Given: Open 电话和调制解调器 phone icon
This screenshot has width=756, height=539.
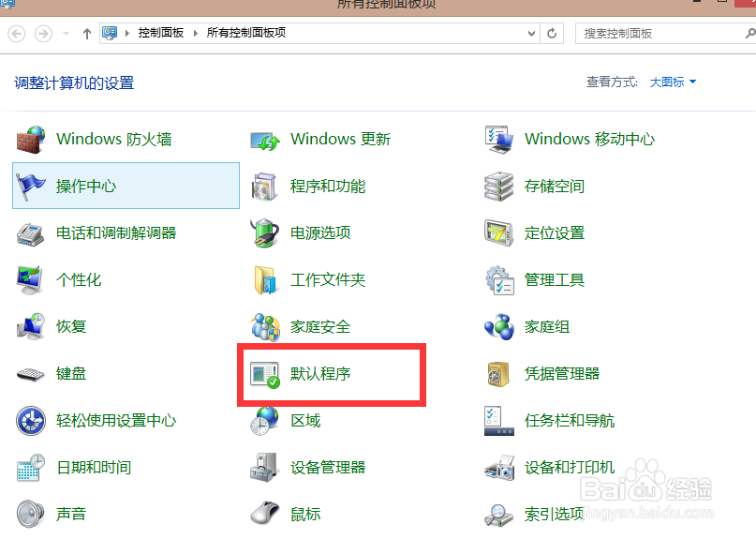Looking at the screenshot, I should coord(31,234).
